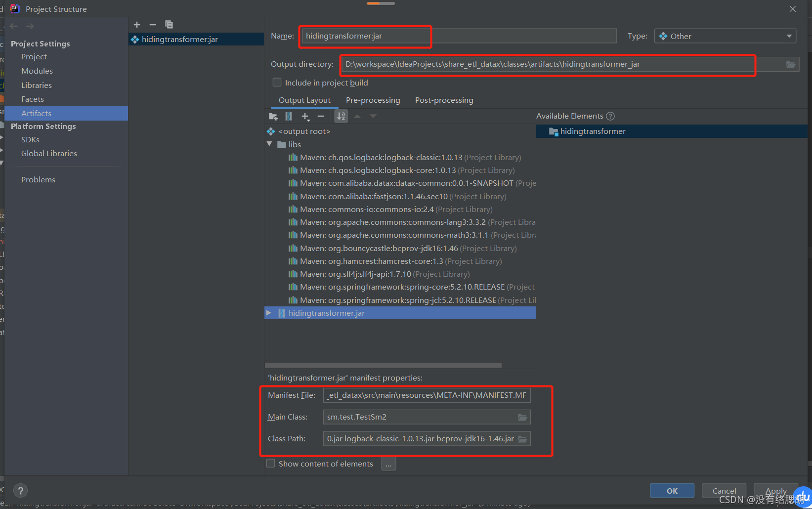This screenshot has height=509, width=812.
Task: Add a new artifact with plus icon
Action: pyautogui.click(x=137, y=25)
